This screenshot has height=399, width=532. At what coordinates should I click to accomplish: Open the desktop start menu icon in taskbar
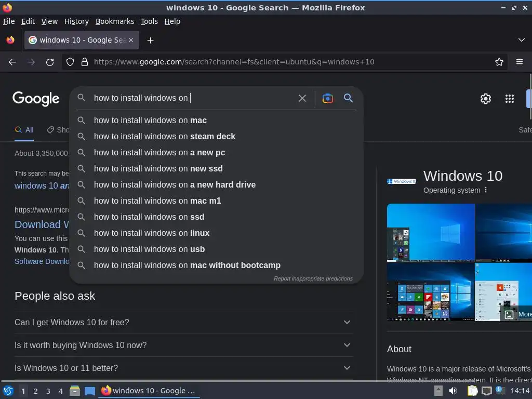[x=8, y=391]
